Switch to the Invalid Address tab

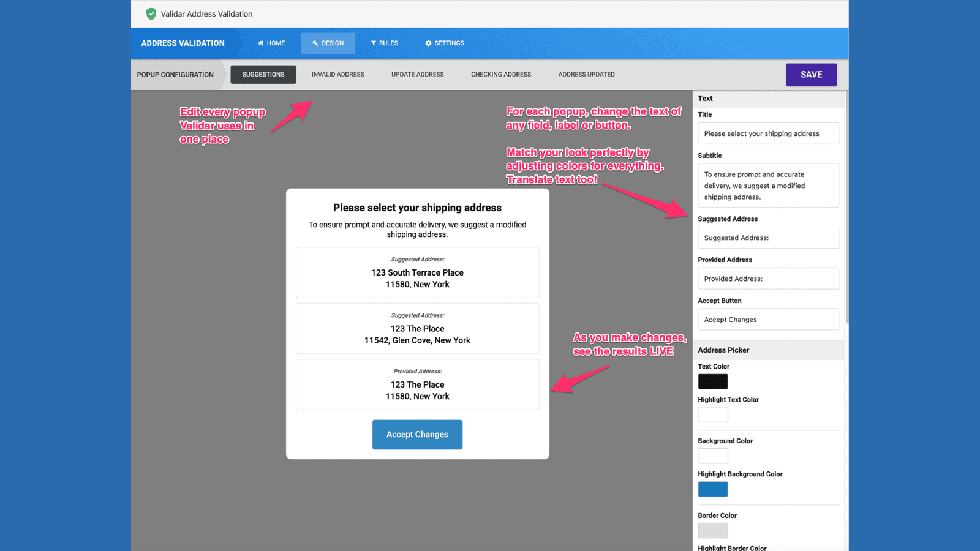pos(337,74)
